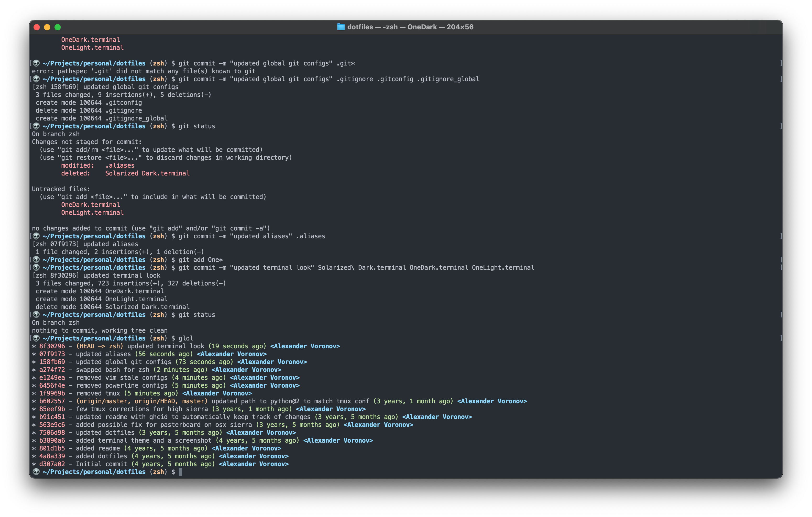Click 'removed powerline configs' commit message
Viewport: 812px width, 517px height.
point(122,386)
